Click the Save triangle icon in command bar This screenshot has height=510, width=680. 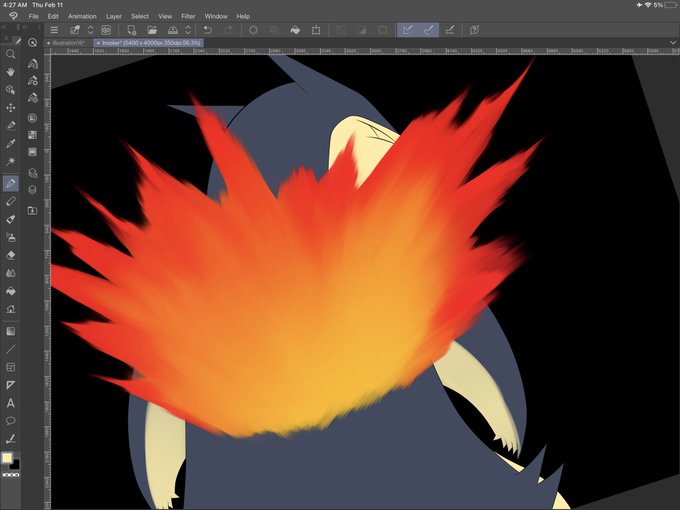[x=173, y=30]
